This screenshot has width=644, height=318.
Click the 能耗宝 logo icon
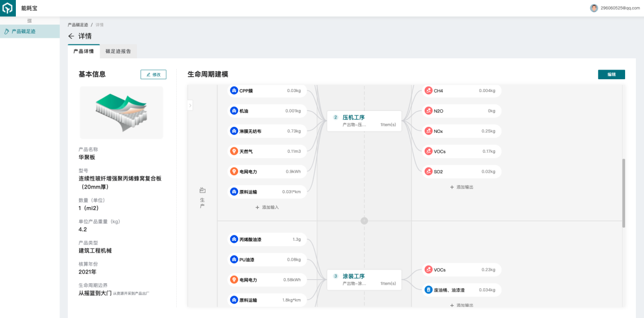click(x=8, y=8)
